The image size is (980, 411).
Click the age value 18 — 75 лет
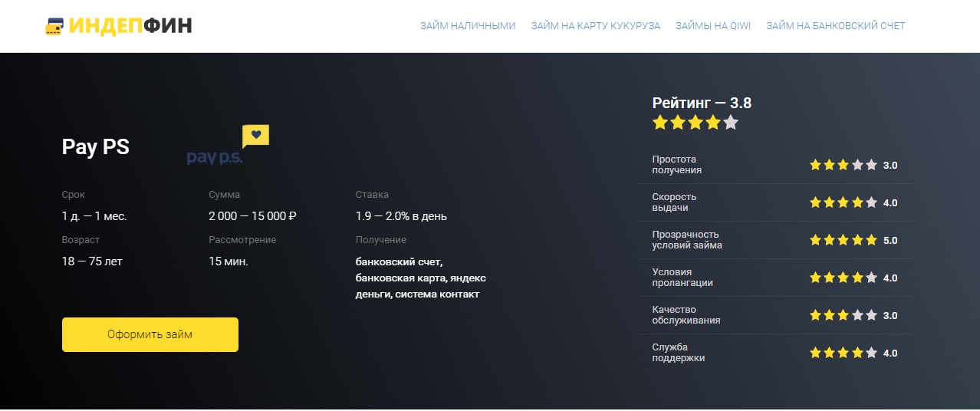[92, 261]
